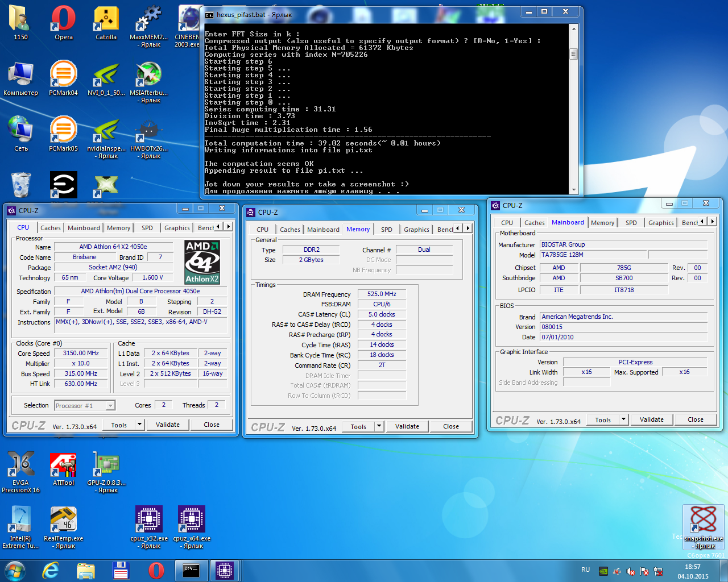This screenshot has height=582, width=728.
Task: Open the GPU-Z.0.8.3 shortcut
Action: coord(106,472)
